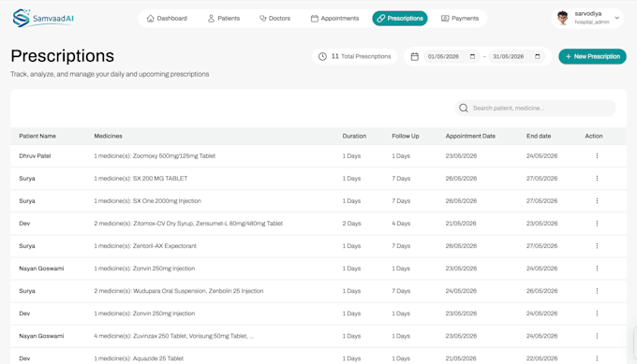Open the end date 31/05/2026 picker icon
Viewport: 637px width, 364px height.
pos(538,56)
